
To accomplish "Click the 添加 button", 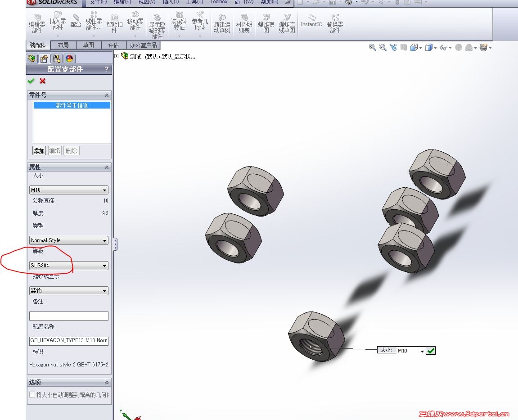I will (x=39, y=151).
